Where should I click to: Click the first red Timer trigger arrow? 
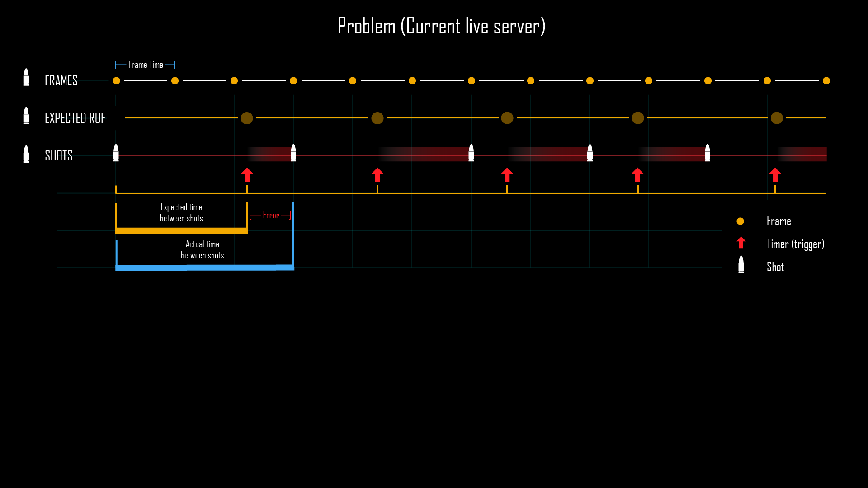pyautogui.click(x=247, y=174)
